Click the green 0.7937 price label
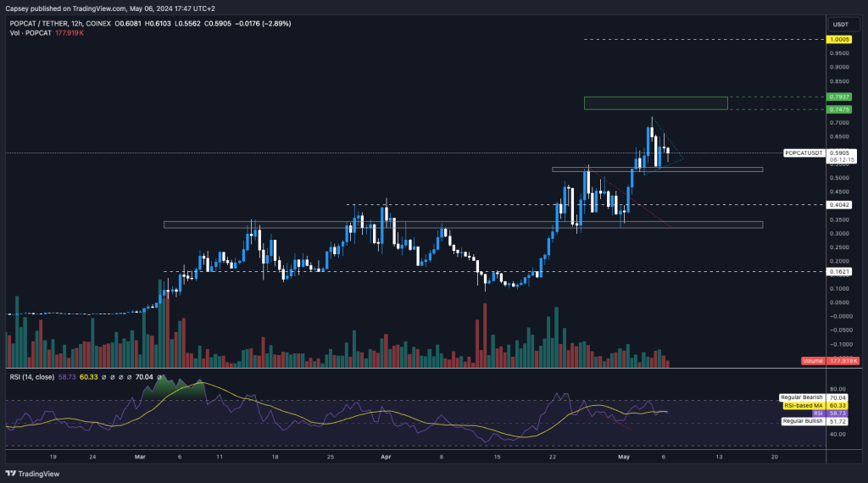868x483 pixels. pyautogui.click(x=839, y=97)
